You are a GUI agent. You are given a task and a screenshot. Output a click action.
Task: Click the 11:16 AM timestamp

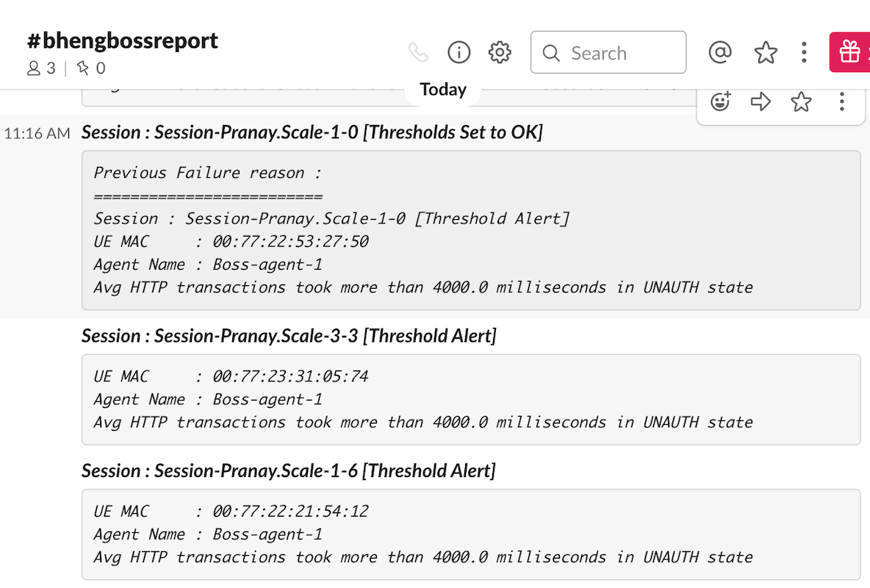point(37,133)
